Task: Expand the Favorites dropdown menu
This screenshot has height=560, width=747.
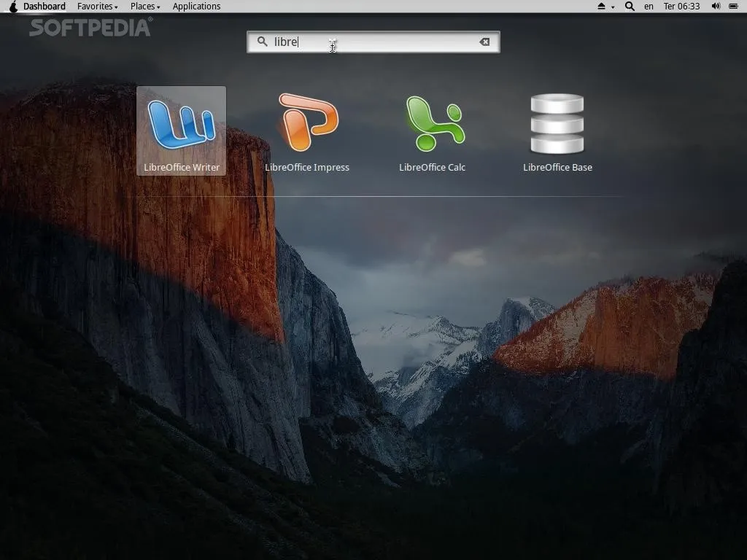Action: tap(98, 7)
